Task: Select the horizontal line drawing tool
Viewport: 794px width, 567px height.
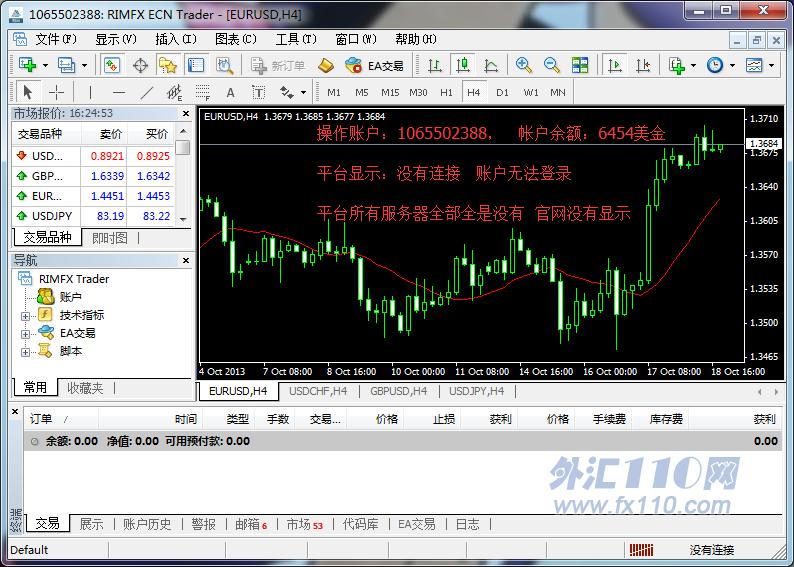Action: 118,92
